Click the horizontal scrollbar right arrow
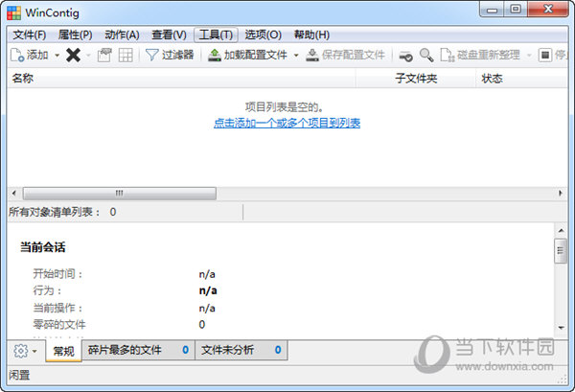Screen dimensions: 575x392 [x=561, y=194]
